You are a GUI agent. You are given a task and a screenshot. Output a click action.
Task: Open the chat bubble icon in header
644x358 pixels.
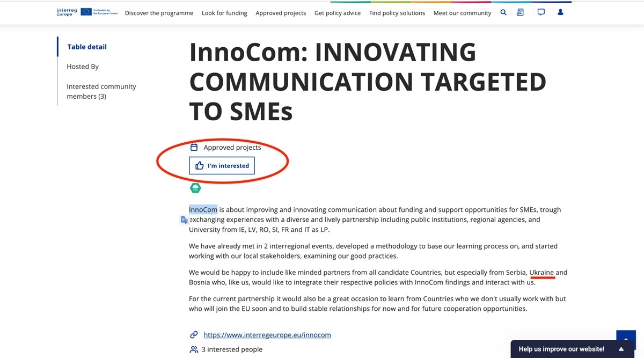pyautogui.click(x=541, y=12)
